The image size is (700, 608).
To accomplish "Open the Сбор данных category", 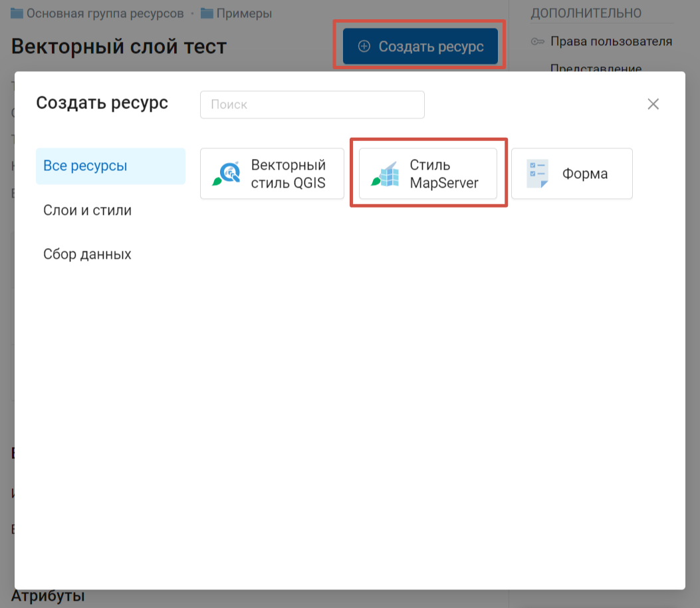I will tap(88, 254).
